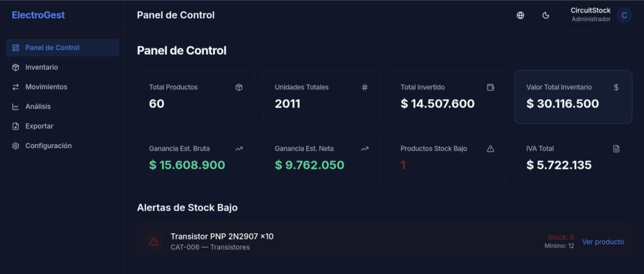Click the ElectroGest logo
This screenshot has height=274, width=644.
tap(38, 15)
